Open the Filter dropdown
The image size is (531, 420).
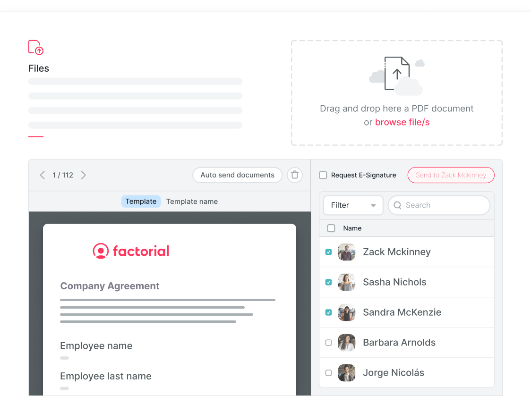(x=353, y=205)
